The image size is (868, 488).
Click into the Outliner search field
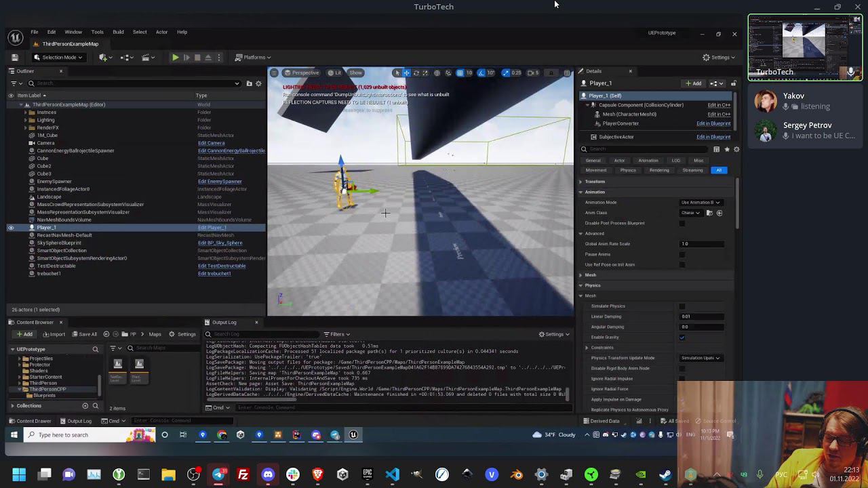(133, 83)
